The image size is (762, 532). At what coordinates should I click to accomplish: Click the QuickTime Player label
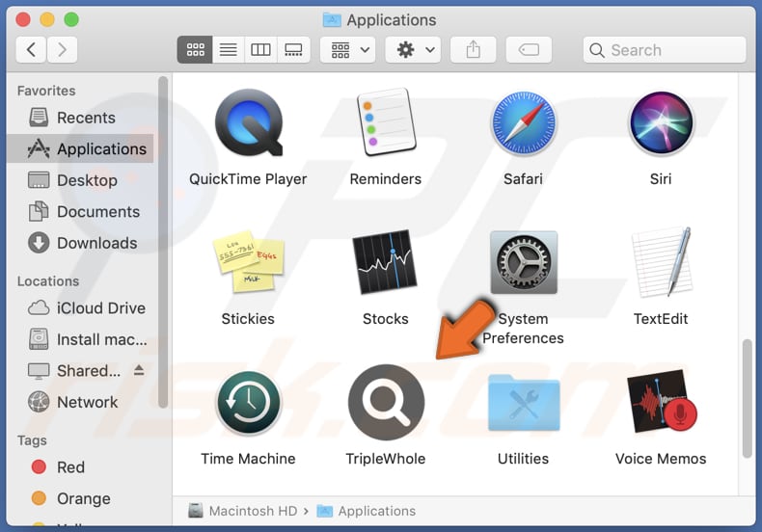(248, 179)
